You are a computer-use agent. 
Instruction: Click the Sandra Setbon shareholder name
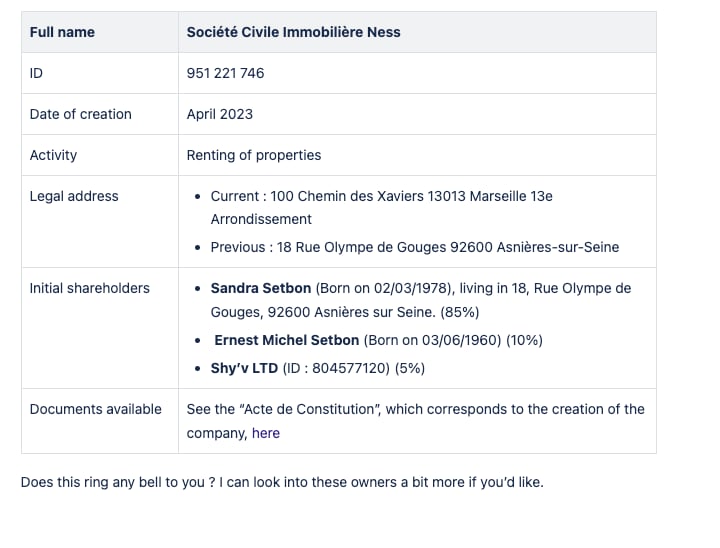[x=261, y=288]
